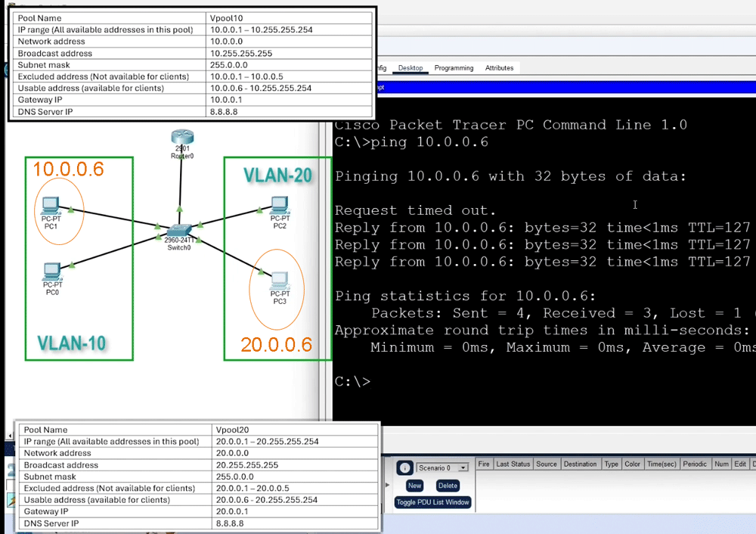The width and height of the screenshot is (756, 534).
Task: Click 'Cisco Packet Tracer PC Command Line' header text
Action: [x=510, y=125]
